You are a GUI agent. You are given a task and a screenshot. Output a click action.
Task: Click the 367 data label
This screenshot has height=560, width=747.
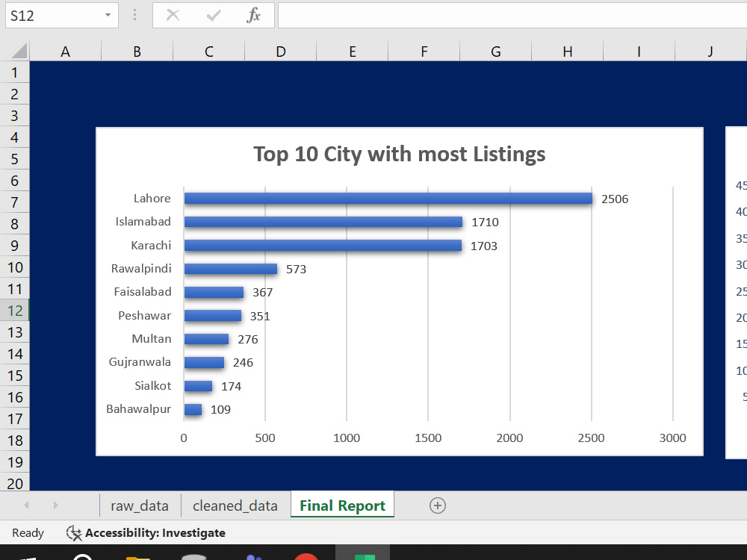(x=262, y=293)
